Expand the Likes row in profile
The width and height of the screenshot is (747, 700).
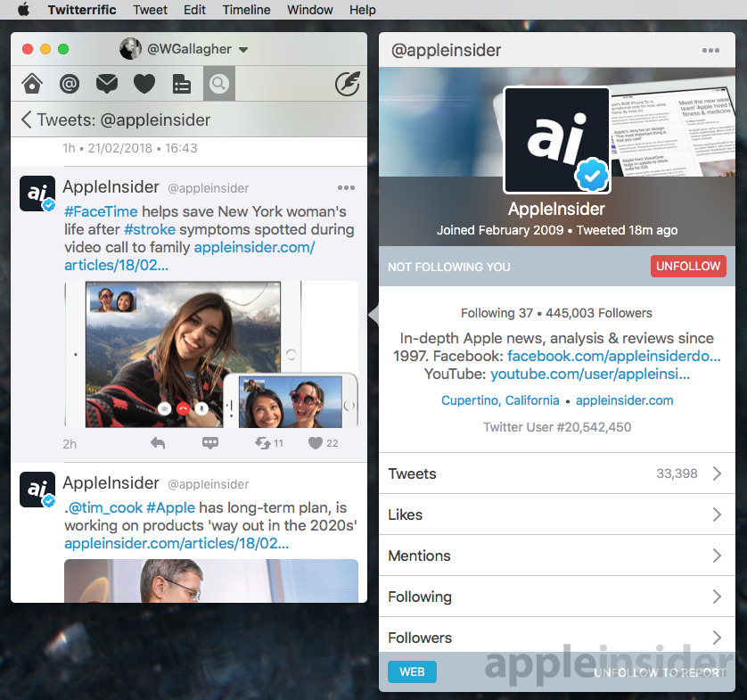click(557, 515)
